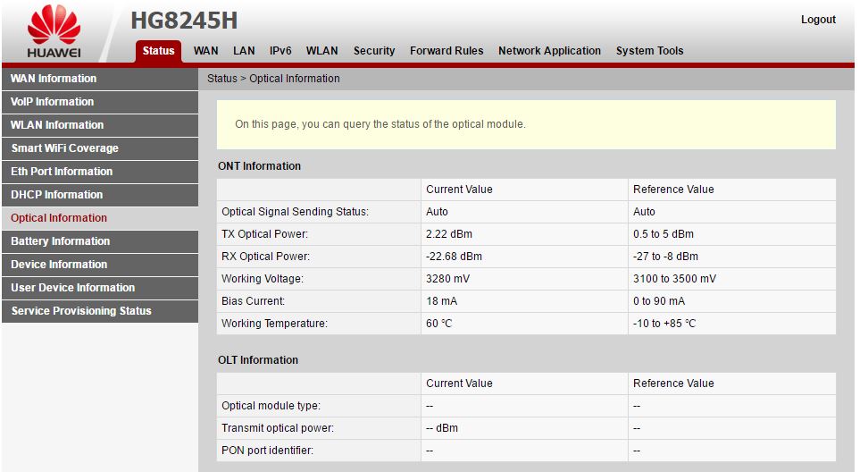View Smart WiFi Coverage page
Screen dimensions: 868x472
click(x=64, y=148)
